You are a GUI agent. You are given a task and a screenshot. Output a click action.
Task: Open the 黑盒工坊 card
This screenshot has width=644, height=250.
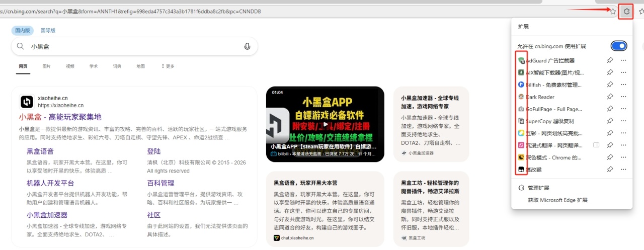pos(431,209)
